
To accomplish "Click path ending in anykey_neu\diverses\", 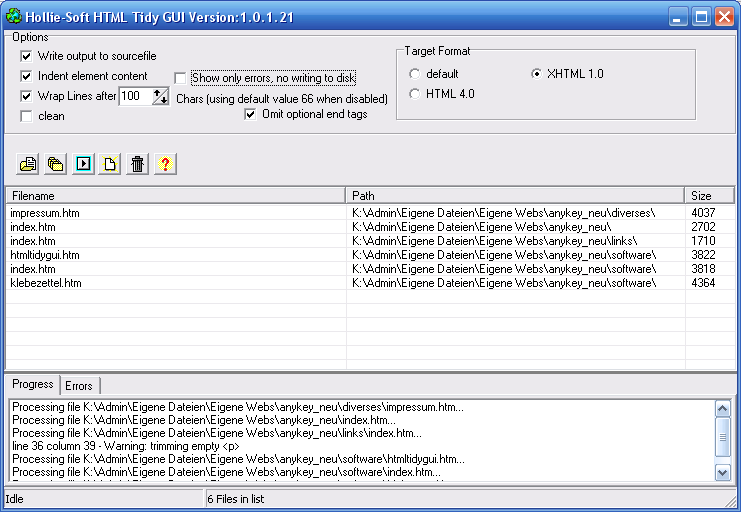I will click(x=503, y=213).
